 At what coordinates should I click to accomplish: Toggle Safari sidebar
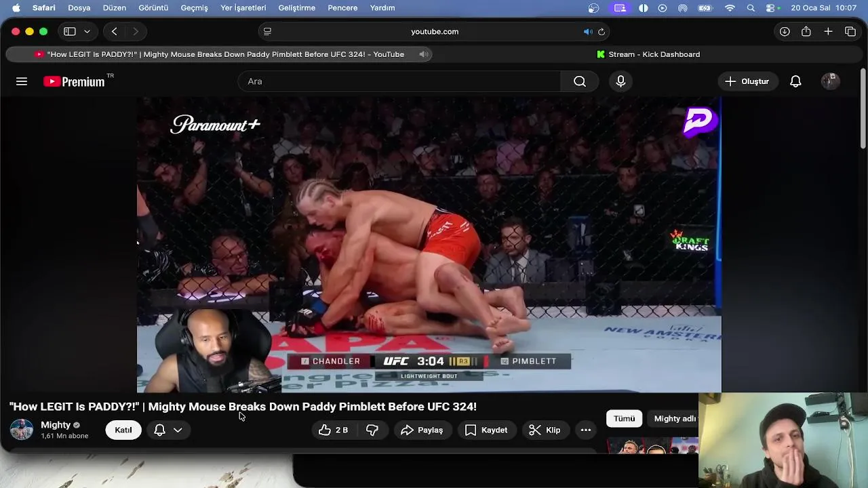click(69, 31)
